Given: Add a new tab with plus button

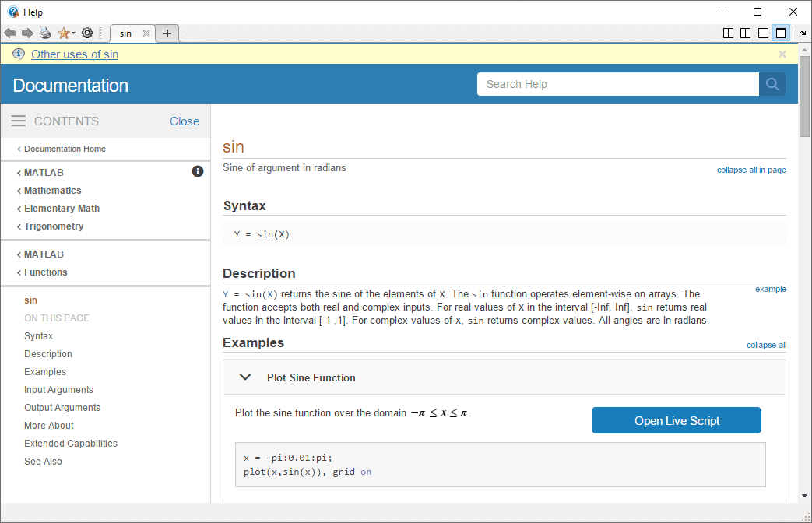Looking at the screenshot, I should 167,33.
